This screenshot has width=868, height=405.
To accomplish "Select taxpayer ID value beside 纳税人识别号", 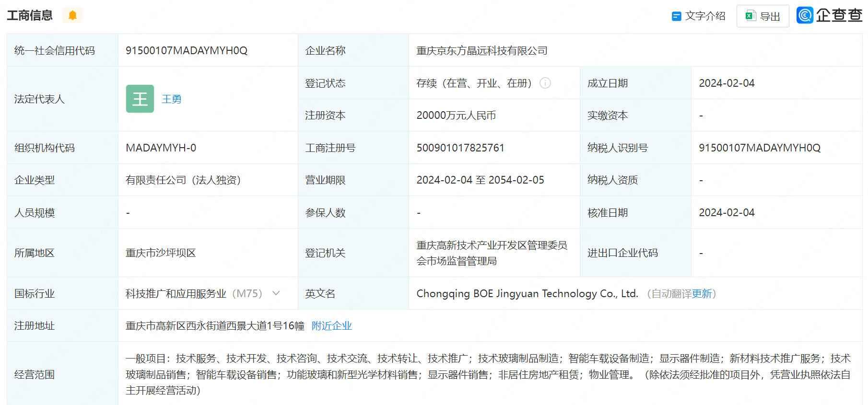I will pyautogui.click(x=760, y=148).
